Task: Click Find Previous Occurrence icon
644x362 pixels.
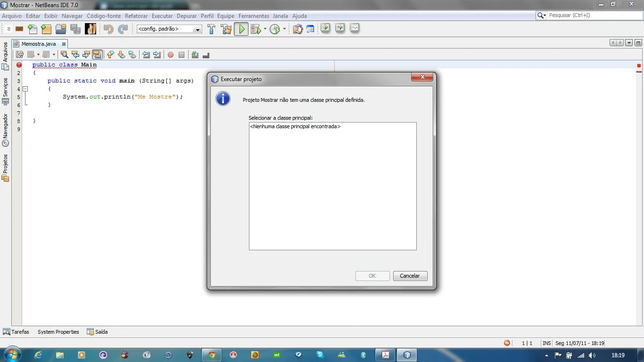Action: (x=75, y=55)
